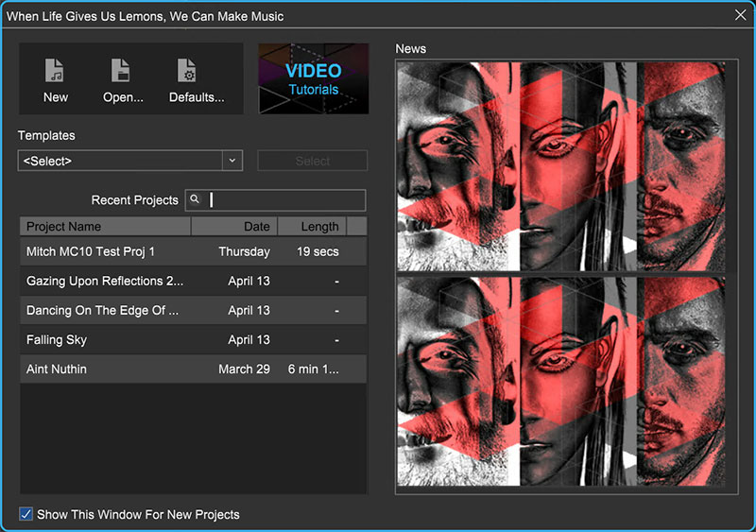Click the disabled Select template button
The image size is (756, 532).
[x=313, y=161]
